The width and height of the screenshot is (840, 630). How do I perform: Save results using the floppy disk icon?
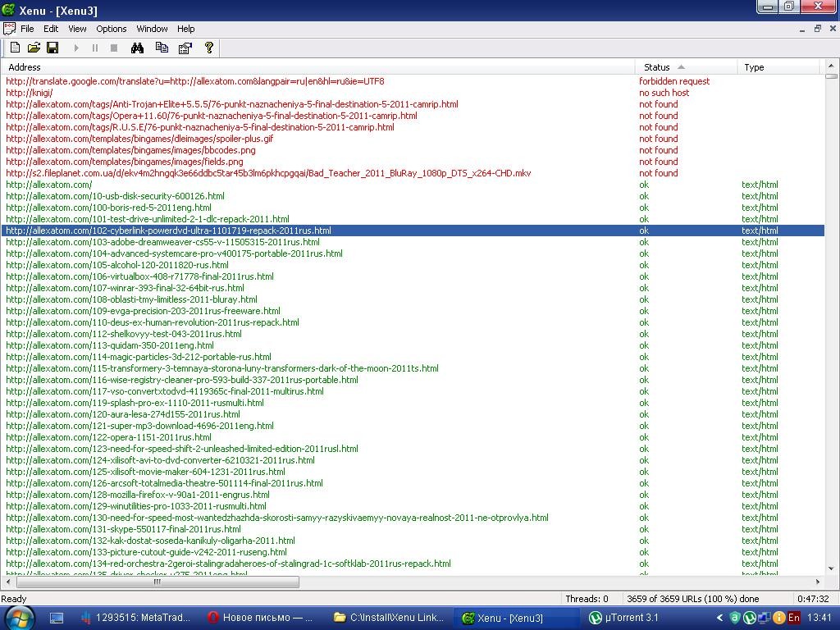click(52, 48)
